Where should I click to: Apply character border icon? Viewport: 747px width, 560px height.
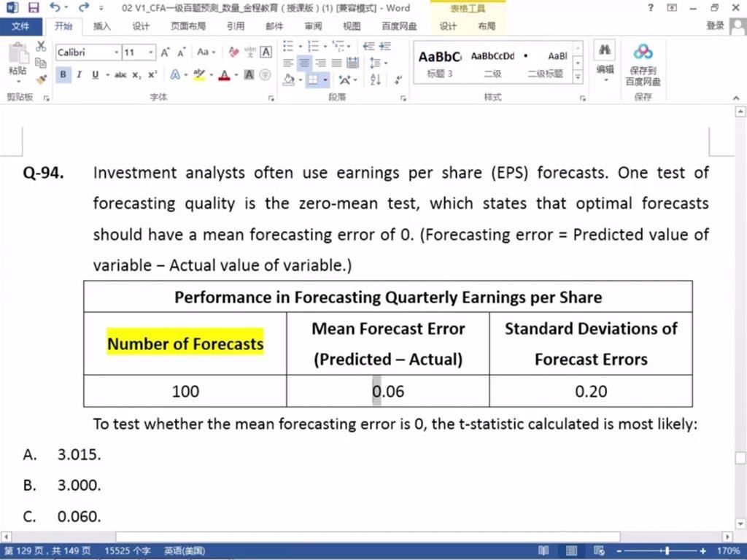(266, 52)
